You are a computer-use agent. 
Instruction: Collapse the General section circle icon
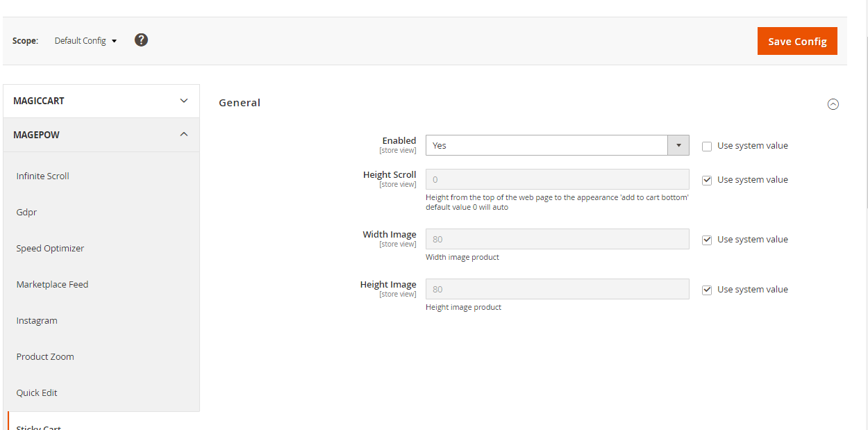tap(833, 104)
